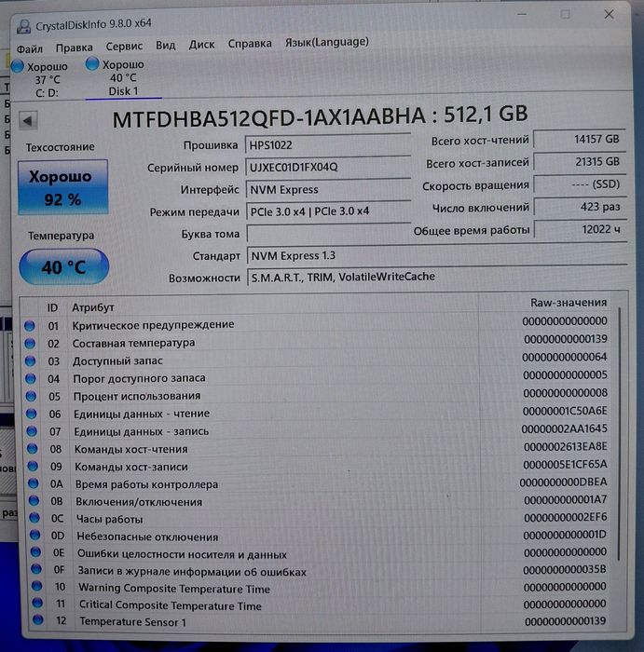644x652 pixels.
Task: Click the 40 °C temperature indicator
Action: click(63, 267)
